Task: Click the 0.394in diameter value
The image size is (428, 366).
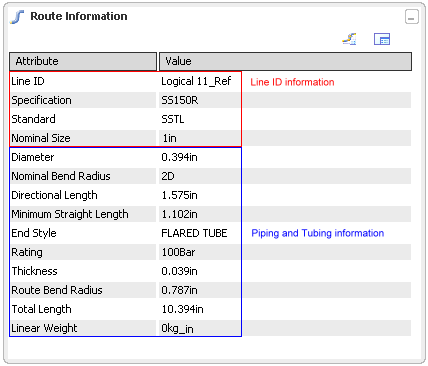Action: click(179, 157)
